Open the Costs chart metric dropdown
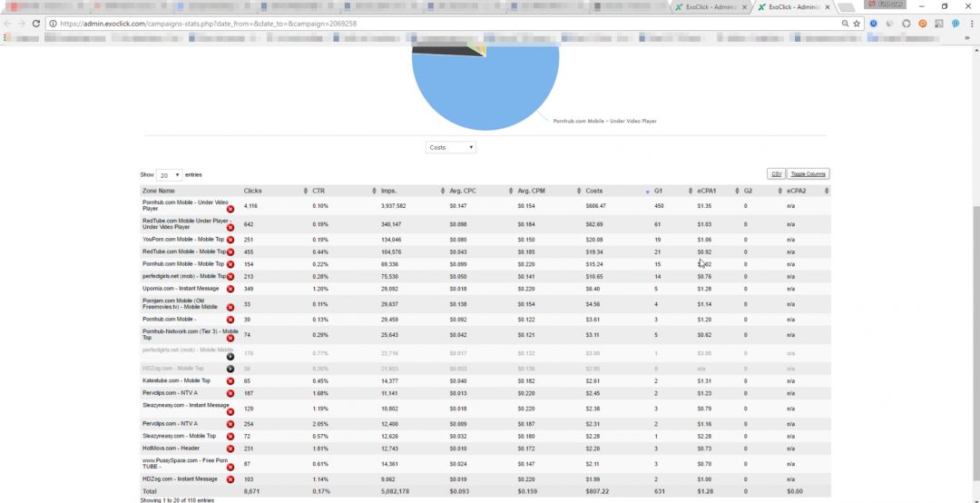The image size is (980, 503). [x=451, y=148]
